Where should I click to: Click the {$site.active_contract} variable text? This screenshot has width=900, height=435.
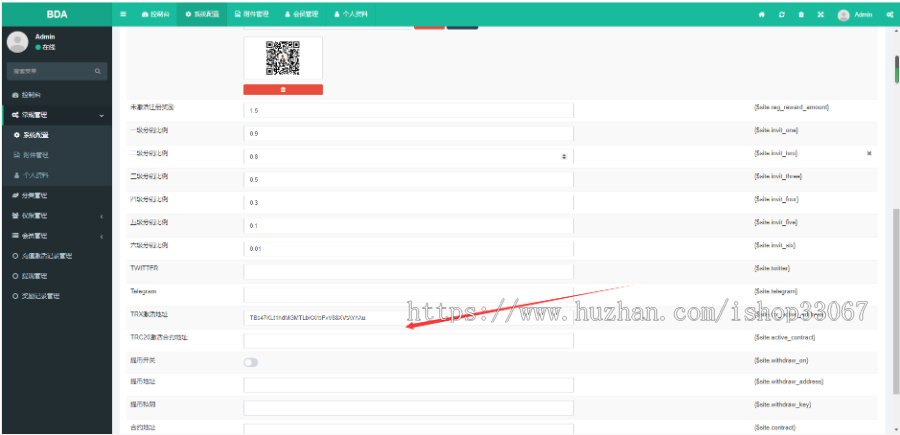coord(784,337)
